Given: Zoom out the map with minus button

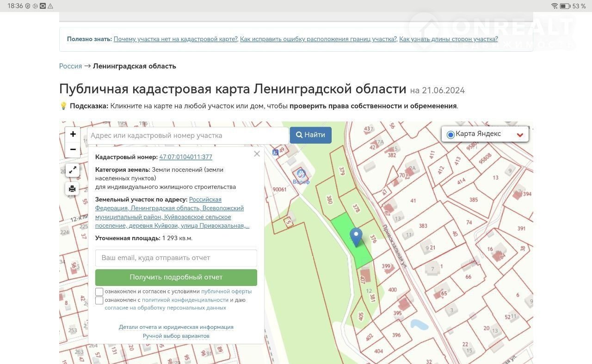Looking at the screenshot, I should click(73, 150).
